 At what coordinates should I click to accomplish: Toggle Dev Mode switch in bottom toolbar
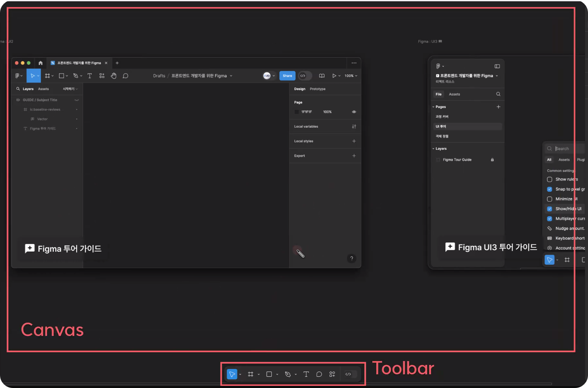350,374
